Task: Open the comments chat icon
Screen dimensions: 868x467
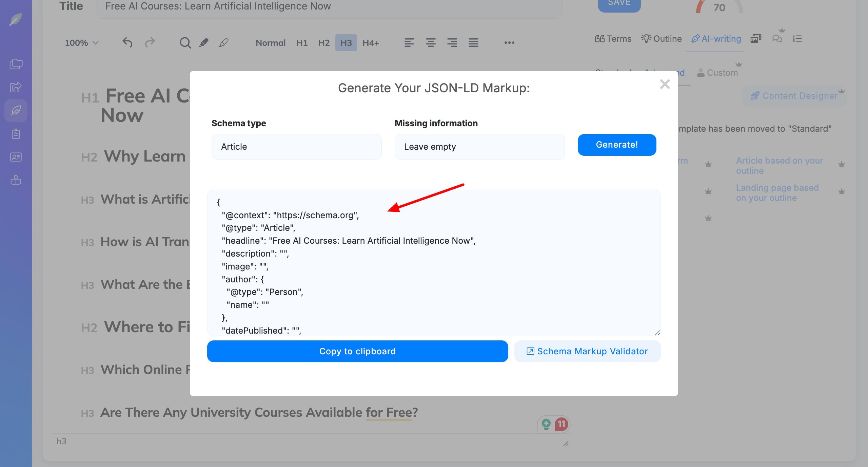Action: click(777, 39)
